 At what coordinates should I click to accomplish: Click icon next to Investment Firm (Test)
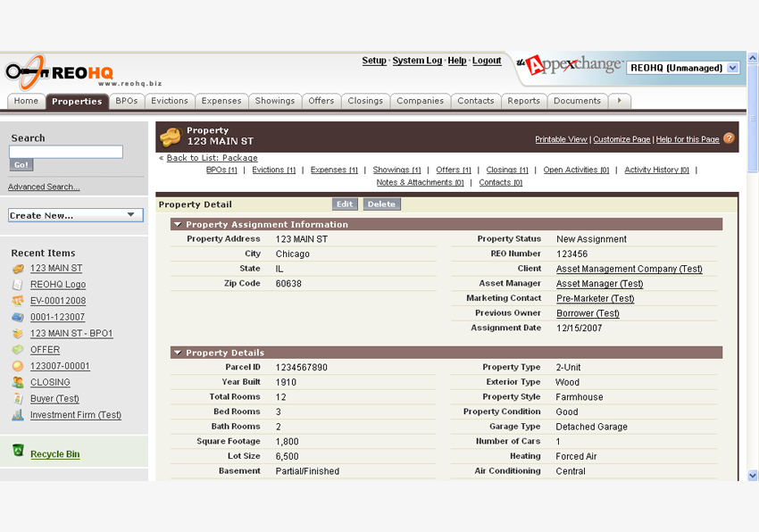tap(18, 415)
